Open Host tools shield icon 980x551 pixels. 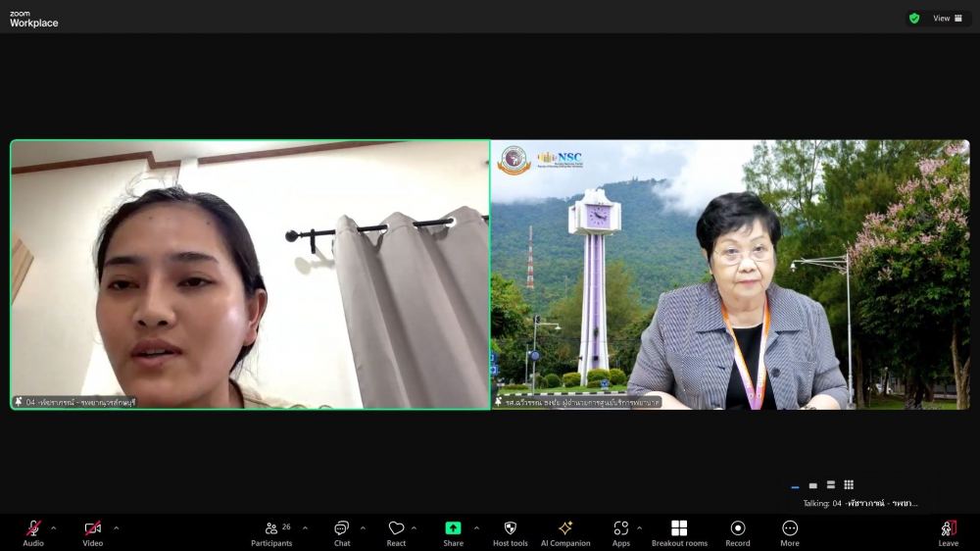pyautogui.click(x=510, y=529)
